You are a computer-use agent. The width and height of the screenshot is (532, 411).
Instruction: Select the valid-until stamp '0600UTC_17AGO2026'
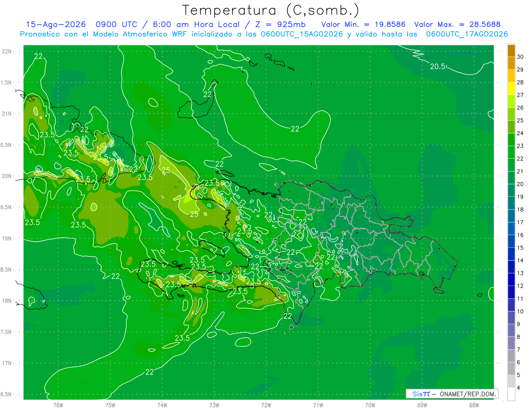tap(467, 34)
